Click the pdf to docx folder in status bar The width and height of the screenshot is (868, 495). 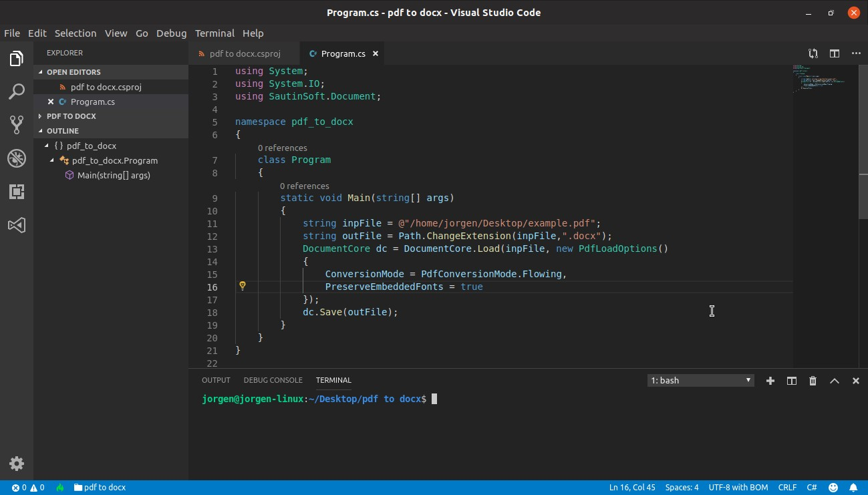[x=100, y=488]
